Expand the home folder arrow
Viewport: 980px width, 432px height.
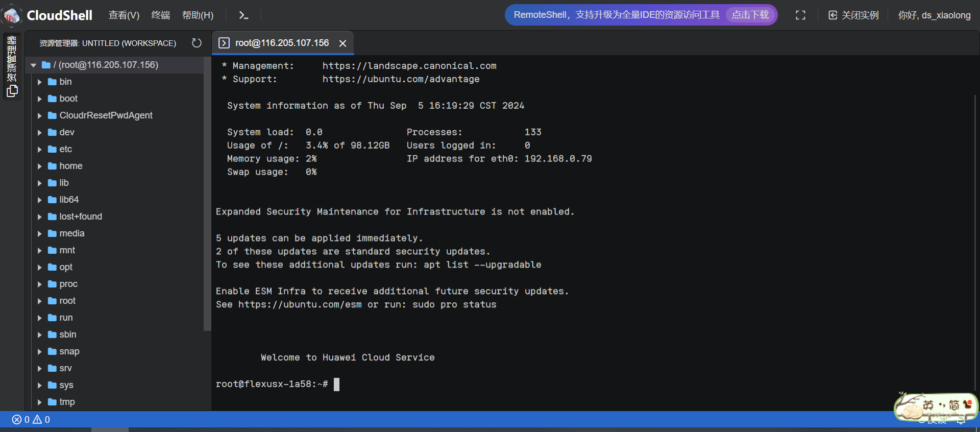(x=40, y=166)
